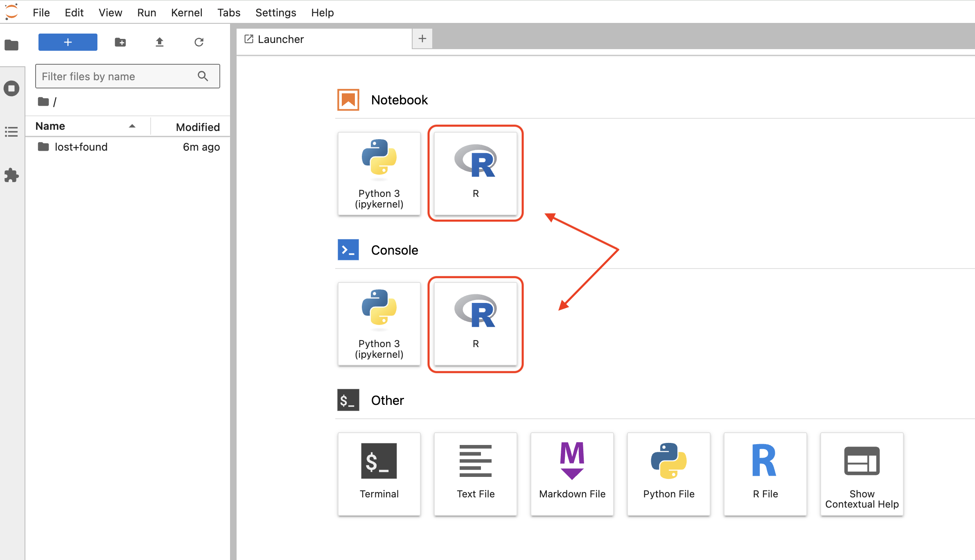
Task: Open a new Terminal
Action: point(379,474)
